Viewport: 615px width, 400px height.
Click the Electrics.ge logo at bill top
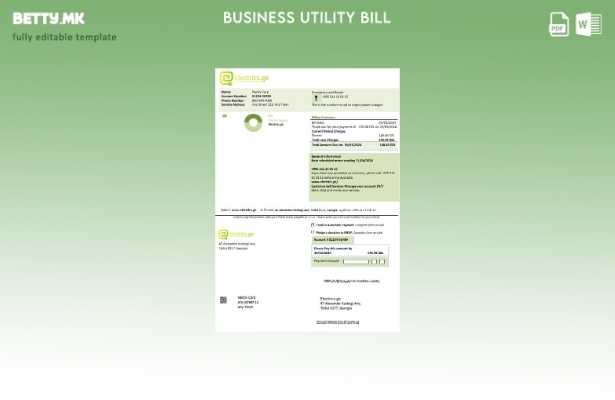tap(244, 78)
